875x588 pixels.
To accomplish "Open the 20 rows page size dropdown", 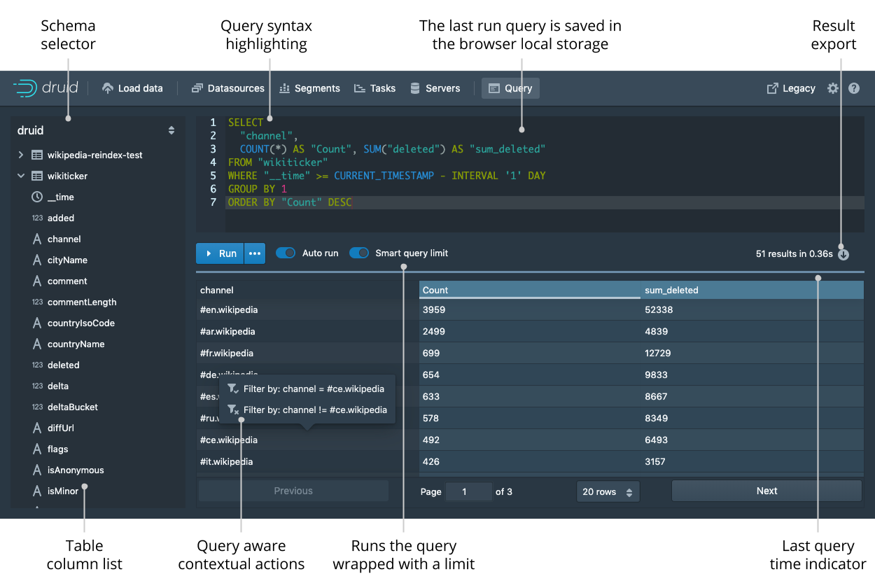I will tap(608, 491).
